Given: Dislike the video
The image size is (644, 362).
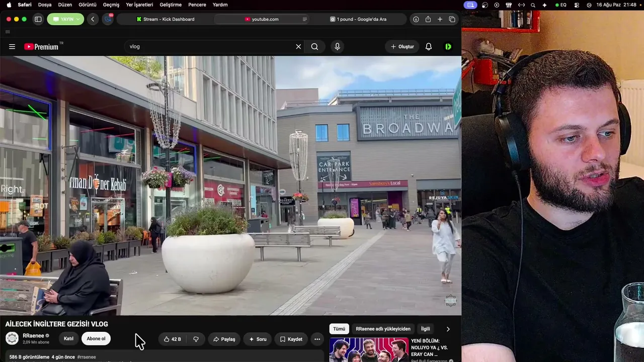Looking at the screenshot, I should 196,339.
